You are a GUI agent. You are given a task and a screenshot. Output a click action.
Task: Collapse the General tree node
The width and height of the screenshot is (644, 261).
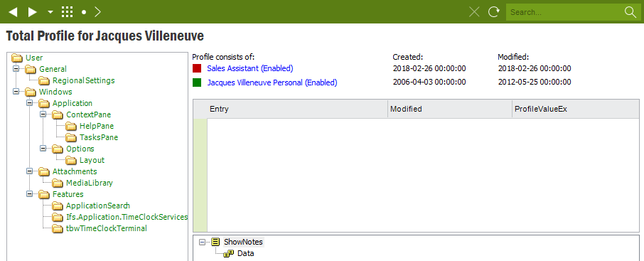16,69
